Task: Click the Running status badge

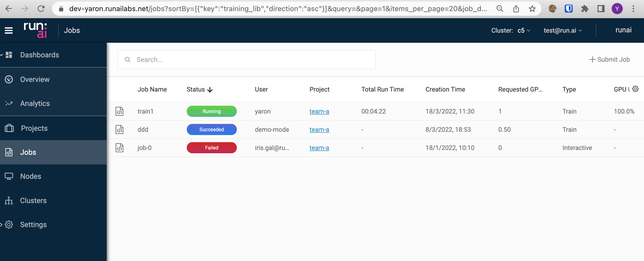Action: pos(212,111)
